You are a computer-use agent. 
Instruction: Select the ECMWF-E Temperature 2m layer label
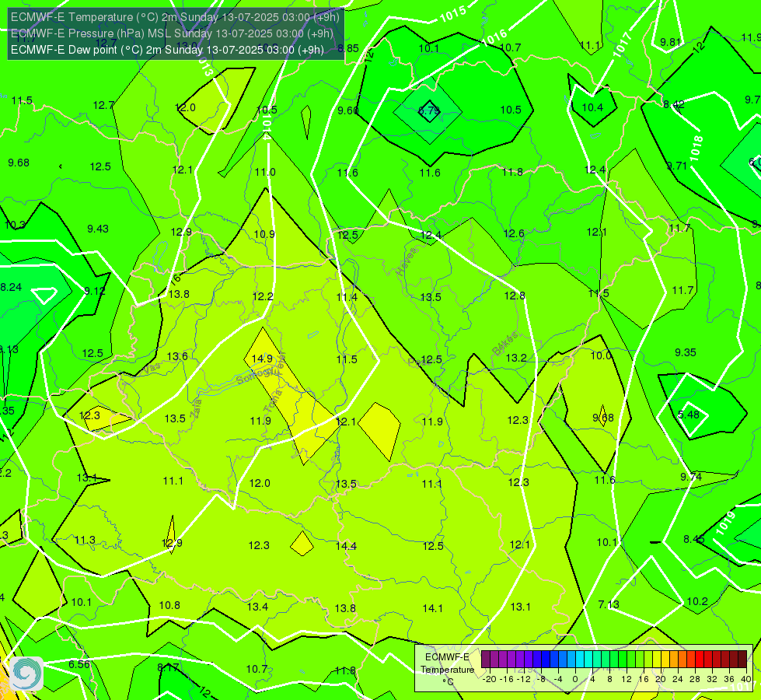coord(175,17)
